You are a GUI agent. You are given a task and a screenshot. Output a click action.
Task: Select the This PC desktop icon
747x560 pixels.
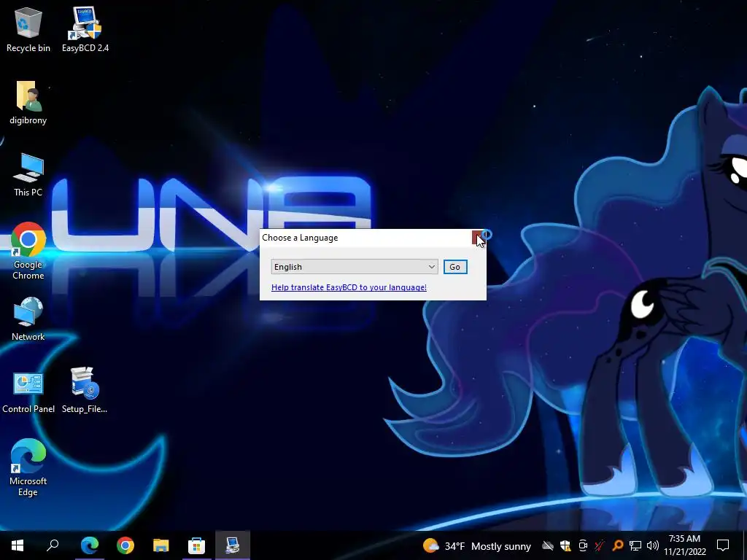[28, 175]
